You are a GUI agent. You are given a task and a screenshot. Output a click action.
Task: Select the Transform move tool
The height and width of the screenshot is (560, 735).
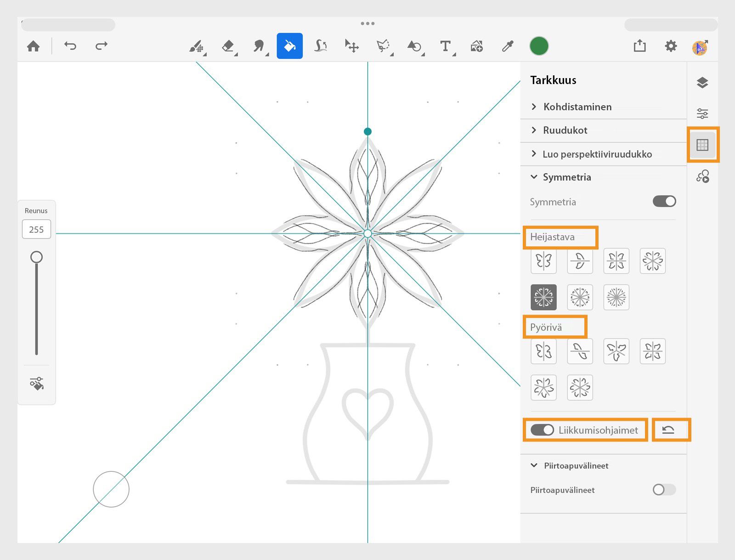[x=351, y=46]
